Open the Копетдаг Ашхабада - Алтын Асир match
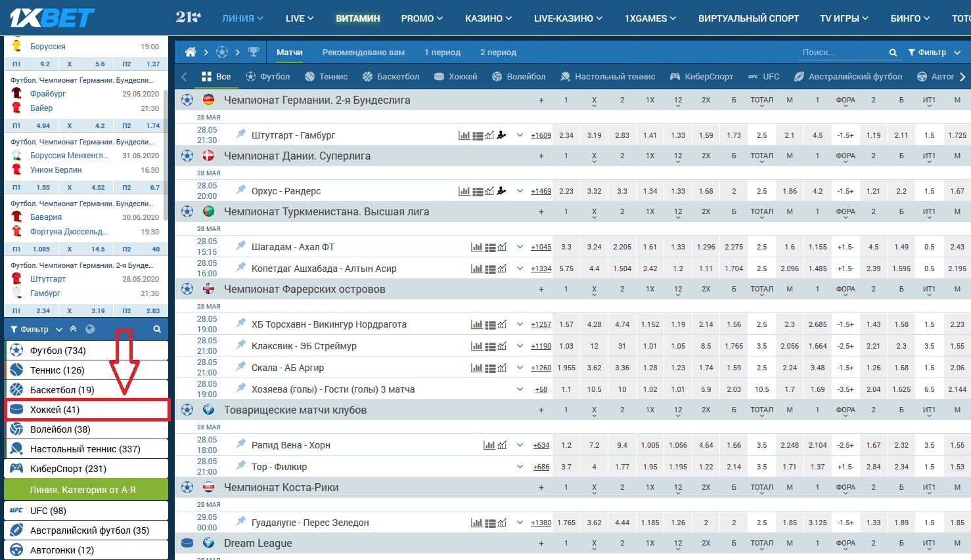This screenshot has height=560, width=971. (324, 269)
